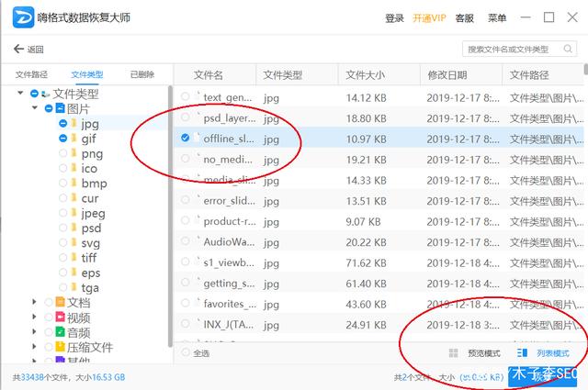Expand the 视频 tree node

point(34,317)
